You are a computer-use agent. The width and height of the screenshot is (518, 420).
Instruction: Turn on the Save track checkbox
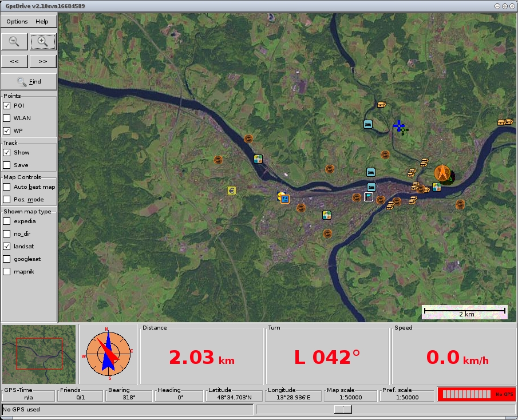coord(7,165)
